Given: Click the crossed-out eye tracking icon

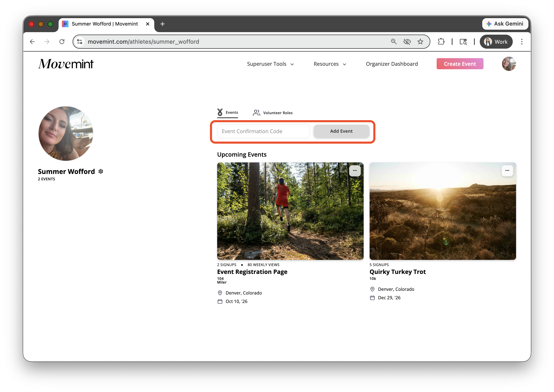Looking at the screenshot, I should pyautogui.click(x=407, y=42).
